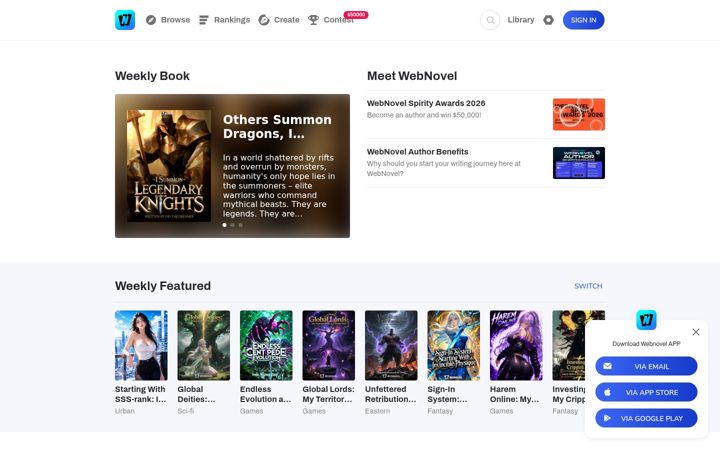The width and height of the screenshot is (720, 450).
Task: Open 'Others Summon Dragons, I...' title
Action: pyautogui.click(x=277, y=126)
